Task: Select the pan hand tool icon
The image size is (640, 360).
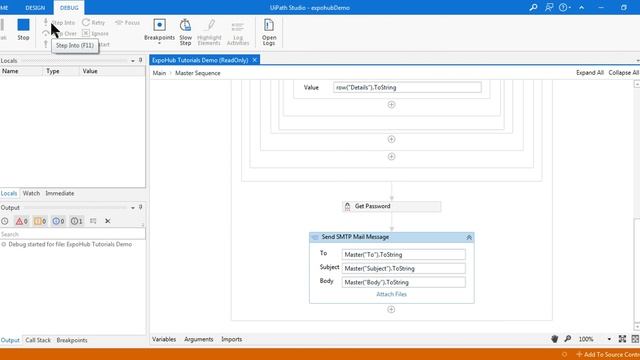Action: pos(554,339)
